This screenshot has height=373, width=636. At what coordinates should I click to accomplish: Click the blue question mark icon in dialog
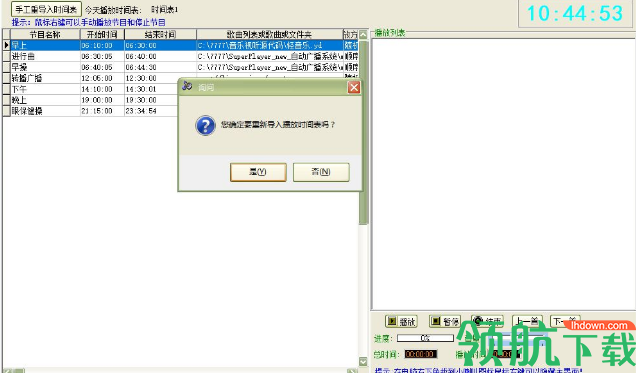point(205,125)
